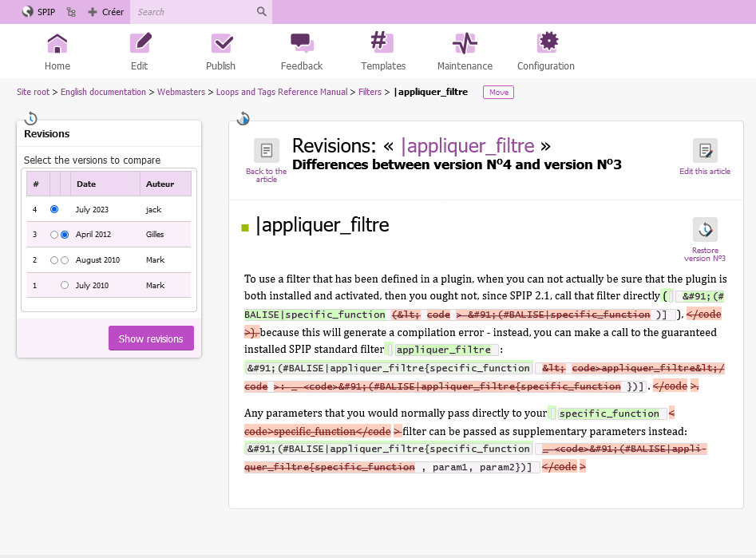
Task: Select July 2010 version 1 radio button
Action: [x=65, y=285]
